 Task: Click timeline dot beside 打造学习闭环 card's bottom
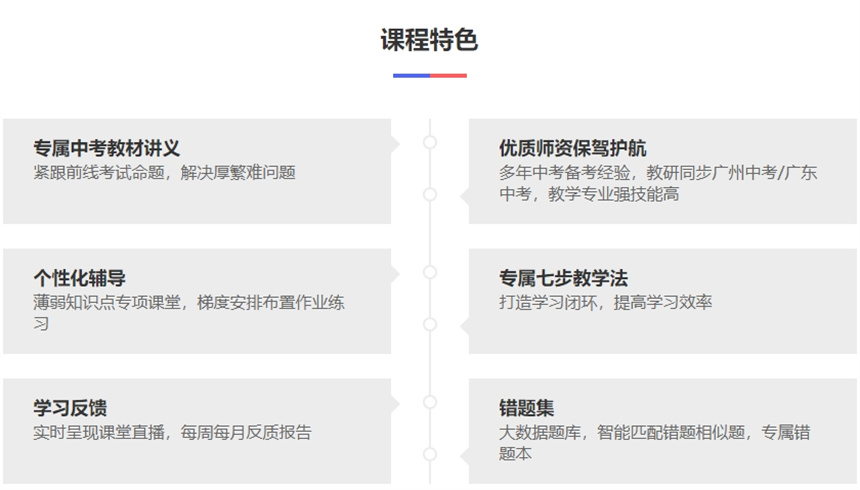click(430, 324)
